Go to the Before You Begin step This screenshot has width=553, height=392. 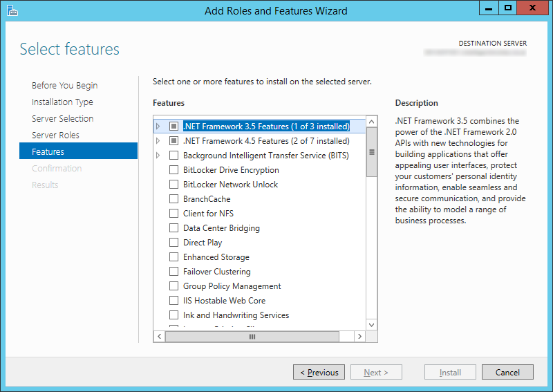point(64,86)
